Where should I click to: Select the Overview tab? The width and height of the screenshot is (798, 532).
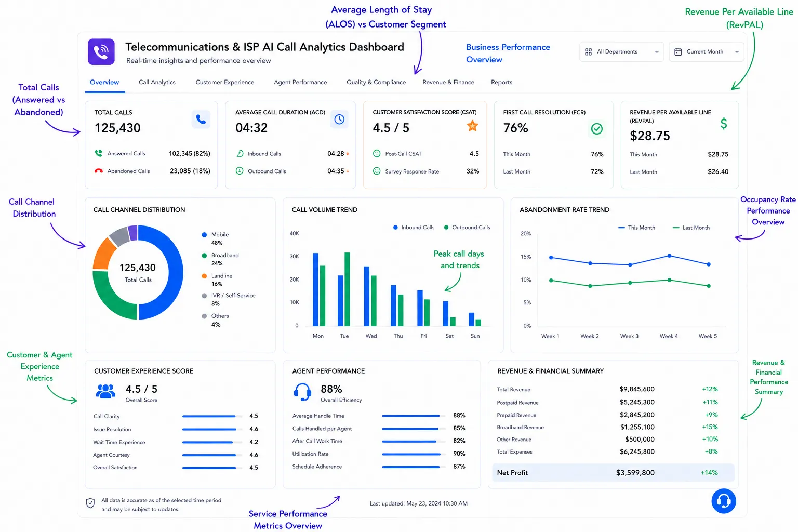point(104,82)
